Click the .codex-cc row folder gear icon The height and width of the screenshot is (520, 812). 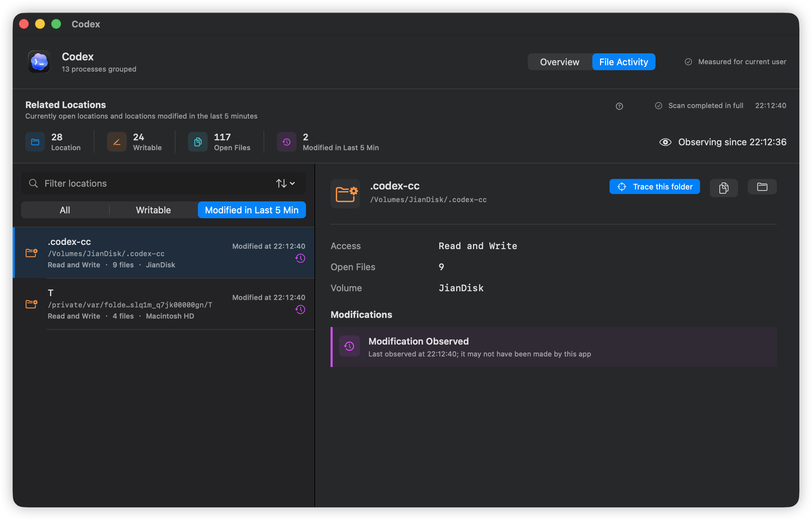tap(32, 253)
